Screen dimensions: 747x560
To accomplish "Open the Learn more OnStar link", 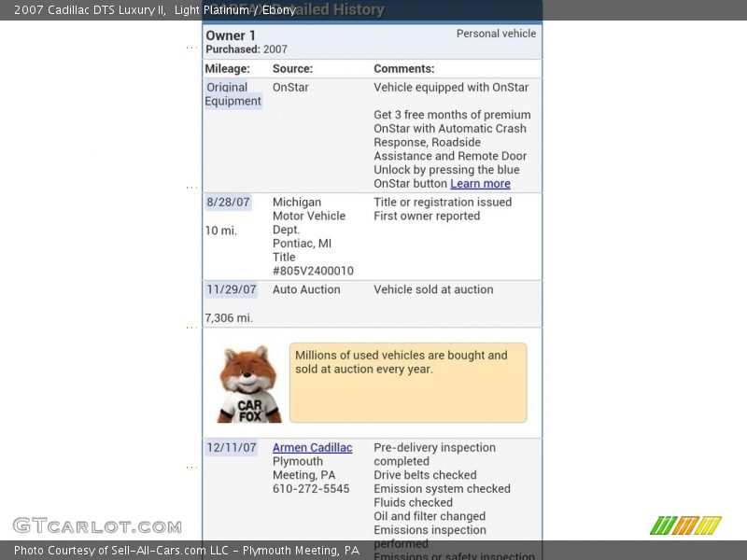I will coord(480,183).
